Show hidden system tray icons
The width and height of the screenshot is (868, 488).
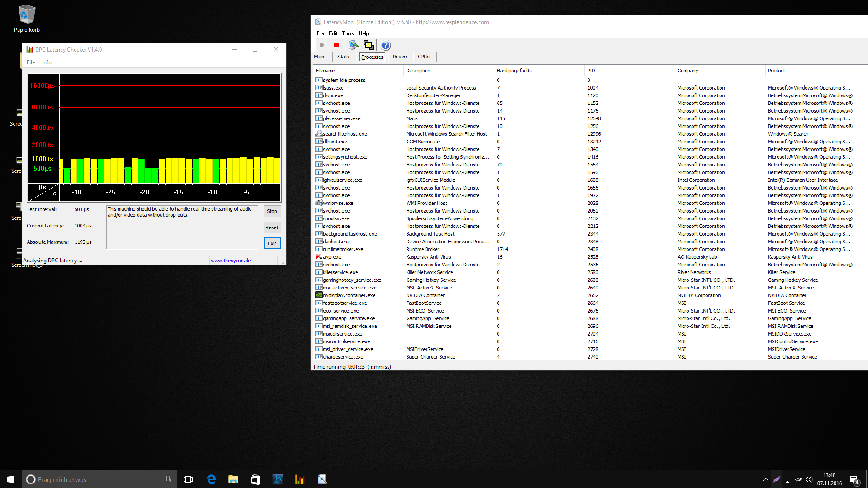click(765, 479)
